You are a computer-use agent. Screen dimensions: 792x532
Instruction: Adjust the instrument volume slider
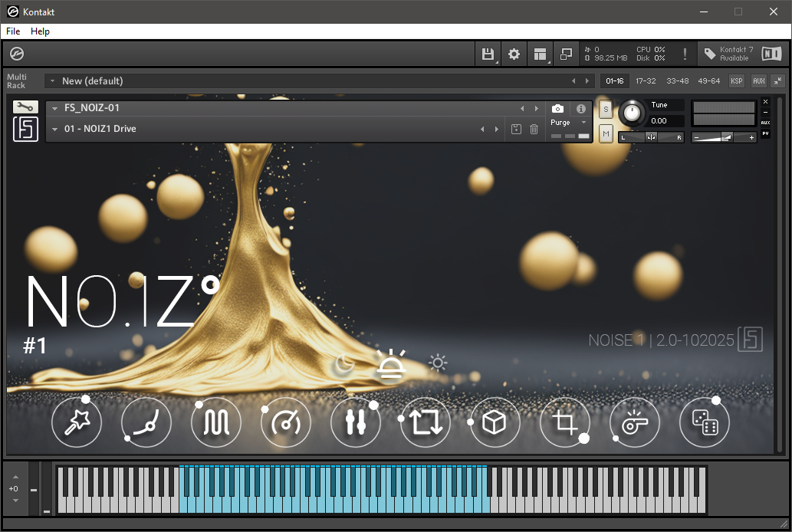724,137
